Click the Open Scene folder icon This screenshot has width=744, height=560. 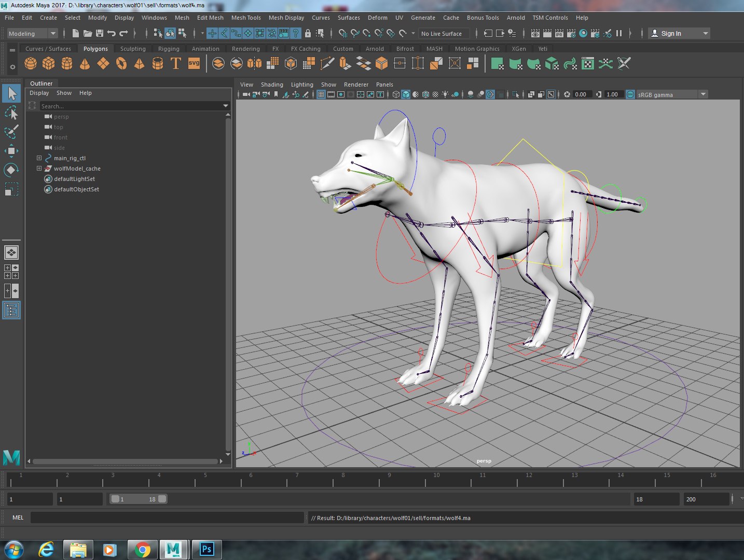(x=88, y=33)
